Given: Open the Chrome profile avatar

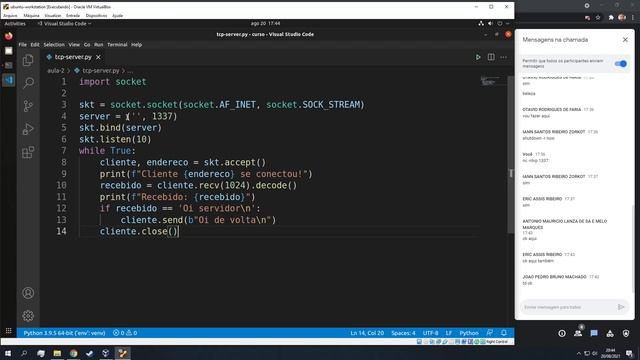Looking at the screenshot, I should coord(622,18).
